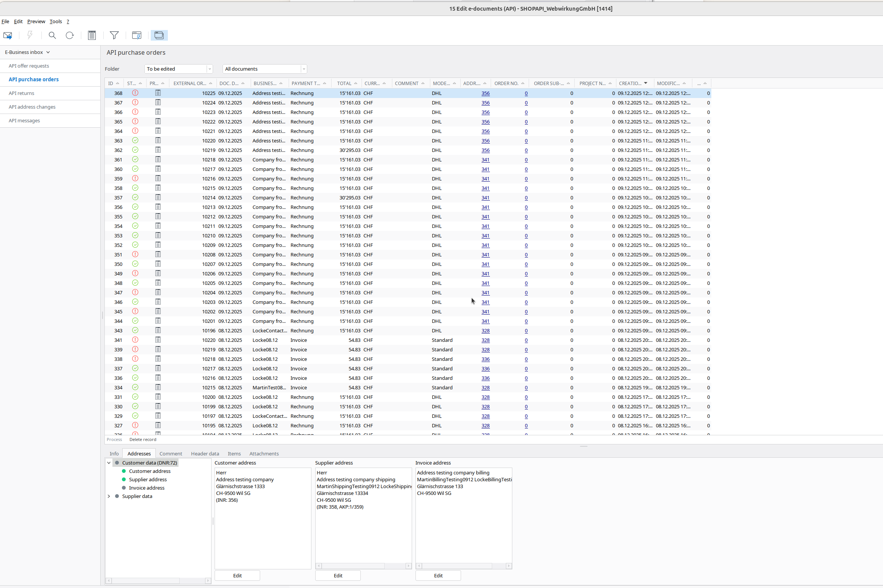The image size is (883, 588).
Task: Open the 'To be edited' folder dropdown
Action: pos(209,69)
